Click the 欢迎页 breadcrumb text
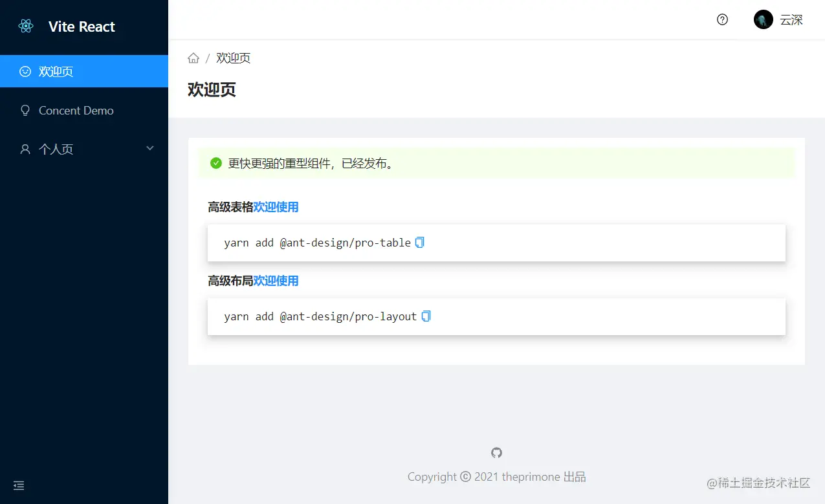This screenshot has width=825, height=504. (233, 58)
